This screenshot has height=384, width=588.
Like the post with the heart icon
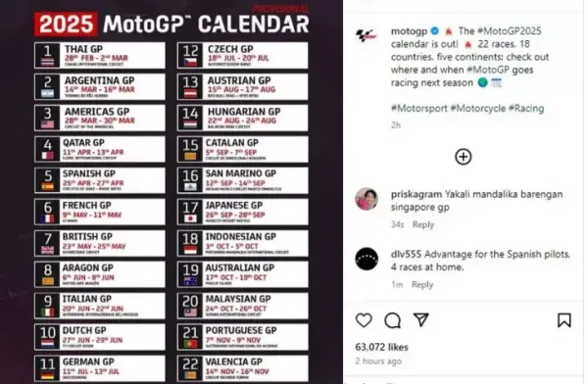364,320
